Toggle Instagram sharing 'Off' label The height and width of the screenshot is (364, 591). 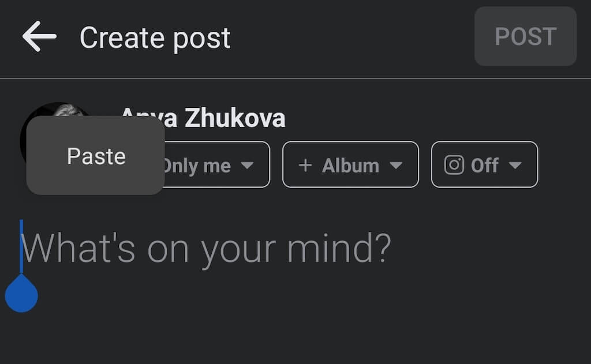484,166
